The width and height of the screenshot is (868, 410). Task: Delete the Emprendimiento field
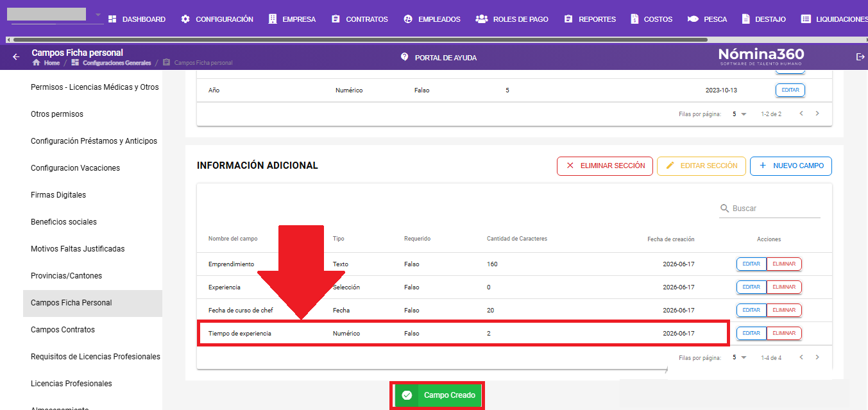[x=783, y=264]
